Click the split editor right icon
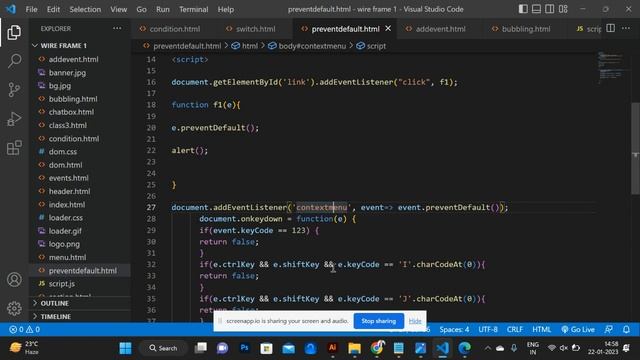This screenshot has width=640, height=360. [611, 28]
